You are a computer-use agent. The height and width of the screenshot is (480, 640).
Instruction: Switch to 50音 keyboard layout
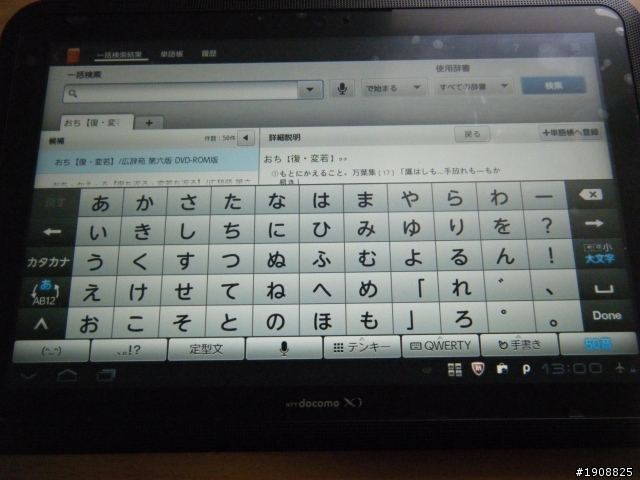click(x=598, y=344)
